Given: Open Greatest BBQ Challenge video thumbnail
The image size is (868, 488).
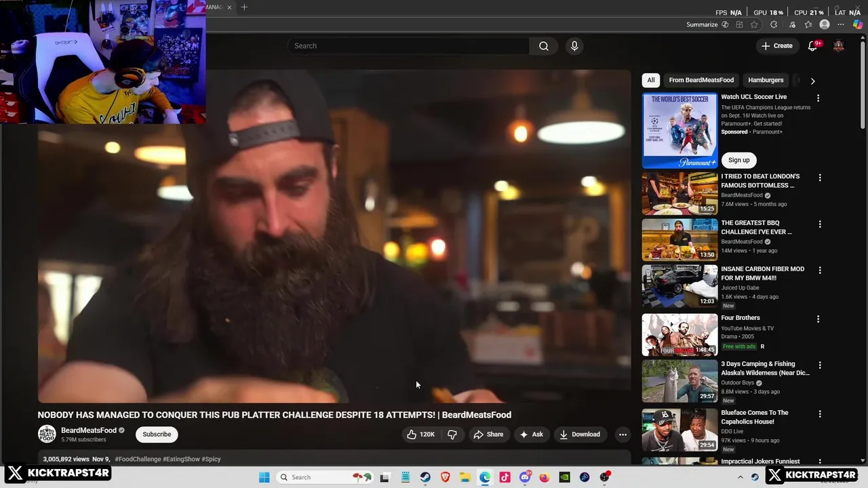Looking at the screenshot, I should point(679,239).
